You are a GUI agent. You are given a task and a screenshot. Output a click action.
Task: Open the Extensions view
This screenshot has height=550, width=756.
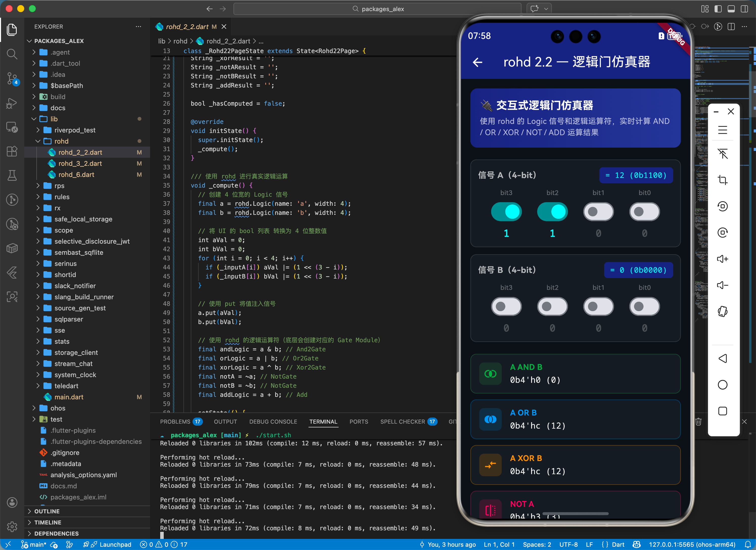12,151
